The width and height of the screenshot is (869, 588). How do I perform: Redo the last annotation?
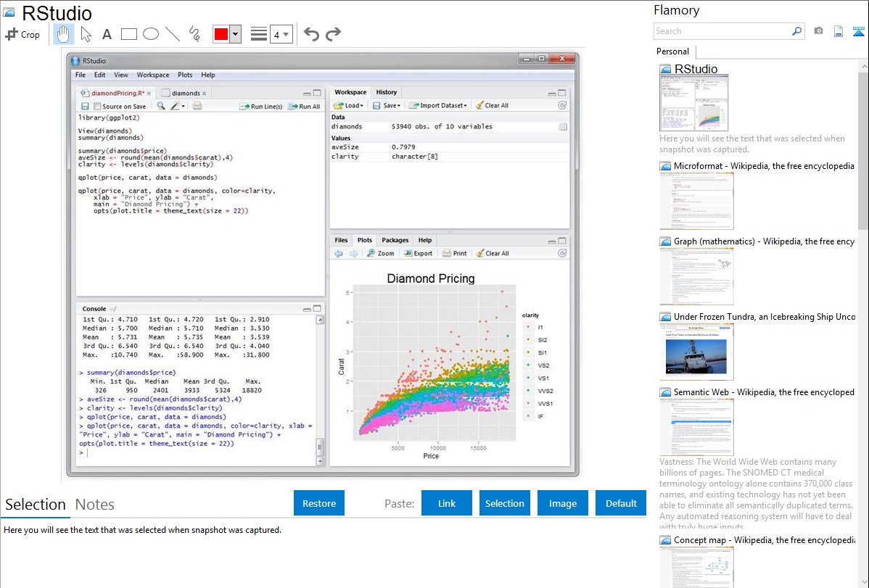[333, 34]
